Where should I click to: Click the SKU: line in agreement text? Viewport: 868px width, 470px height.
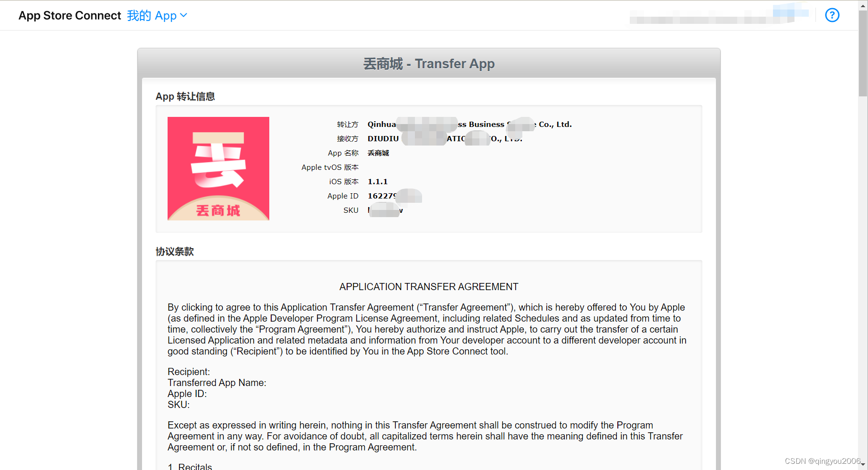point(179,405)
